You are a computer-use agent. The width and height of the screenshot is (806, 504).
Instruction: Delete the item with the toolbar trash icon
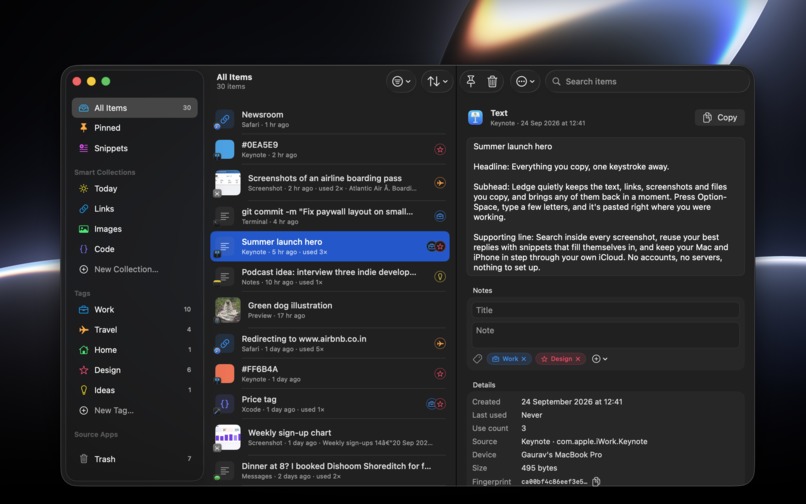[492, 81]
